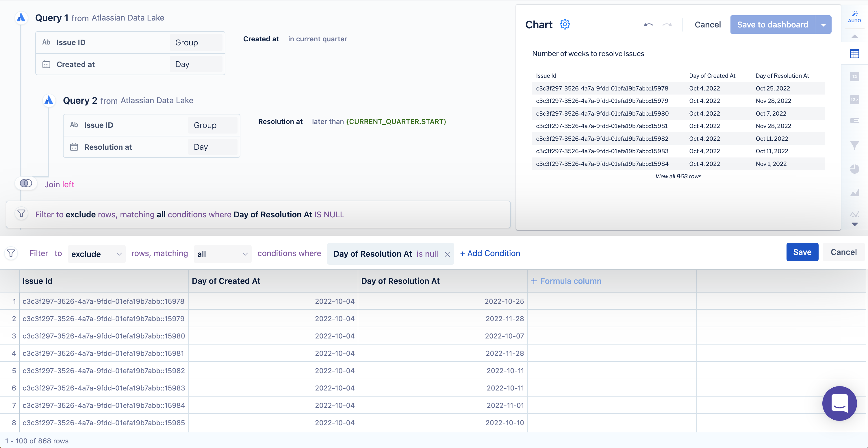
Task: Remove the Day of Resolution At condition
Action: 447,254
